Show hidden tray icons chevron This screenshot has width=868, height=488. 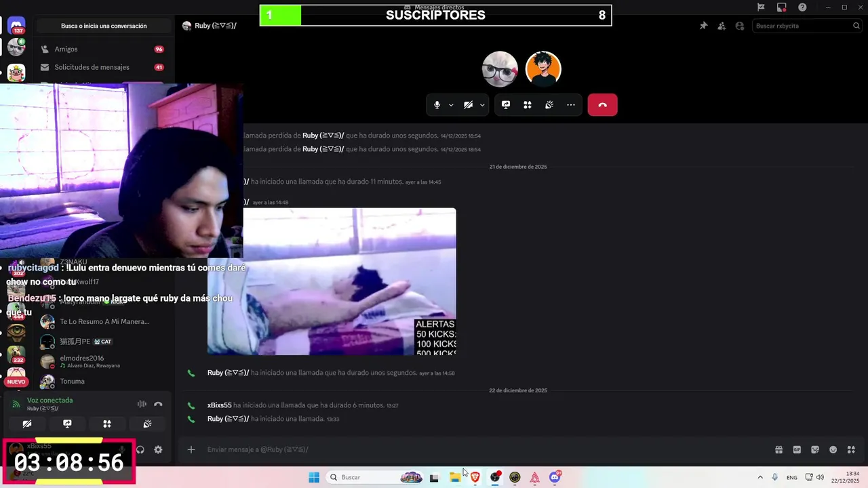coord(760,477)
